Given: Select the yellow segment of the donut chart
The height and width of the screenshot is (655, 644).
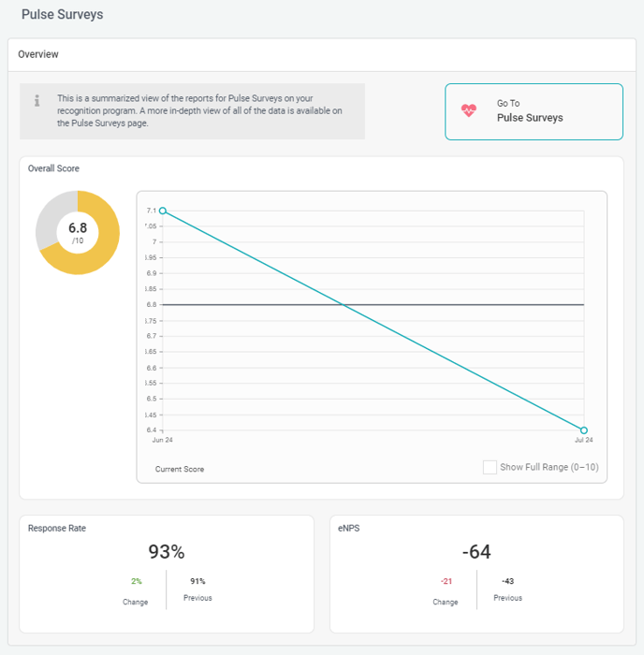Looking at the screenshot, I should (105, 251).
